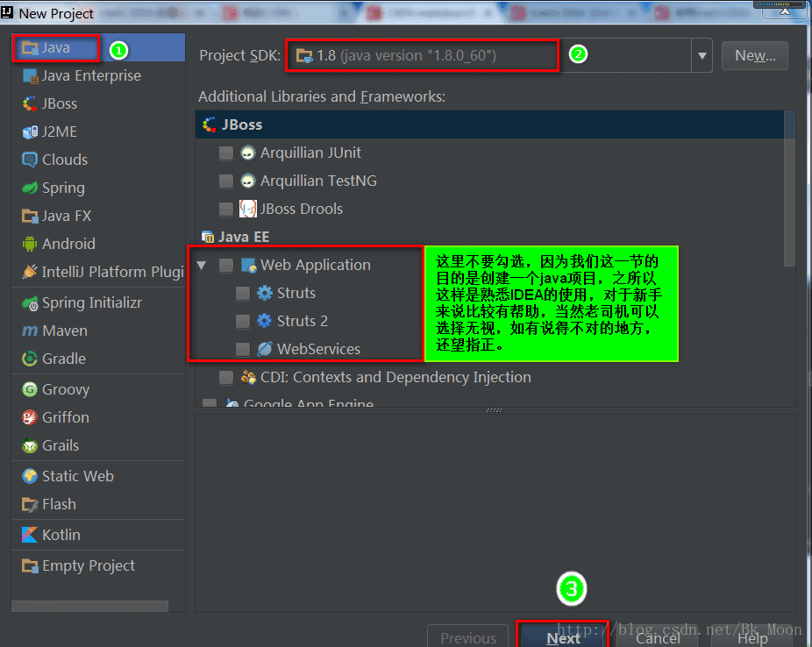Click the Struts gear icon
Viewport: 812px width, 647px height.
(265, 293)
